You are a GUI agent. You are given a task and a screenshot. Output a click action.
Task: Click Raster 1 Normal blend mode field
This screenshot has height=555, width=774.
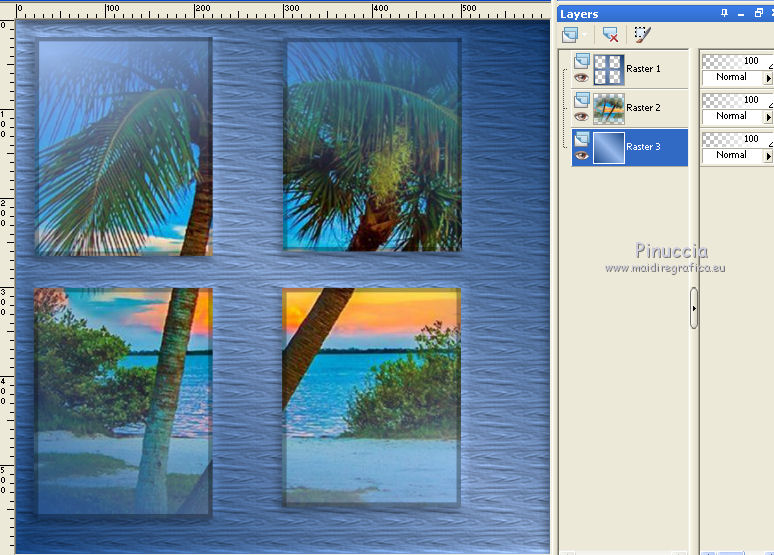click(x=732, y=77)
